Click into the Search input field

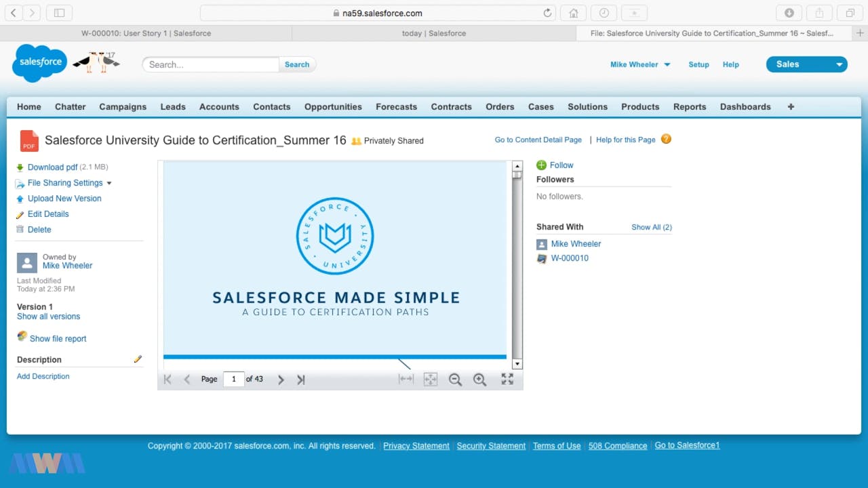point(211,64)
